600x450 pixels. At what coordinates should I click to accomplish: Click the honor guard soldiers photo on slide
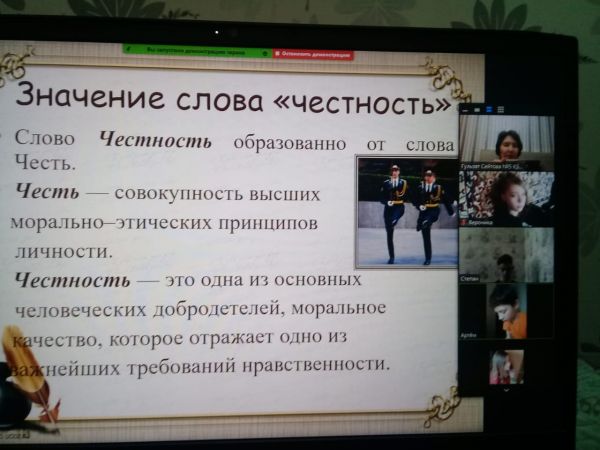[406, 211]
